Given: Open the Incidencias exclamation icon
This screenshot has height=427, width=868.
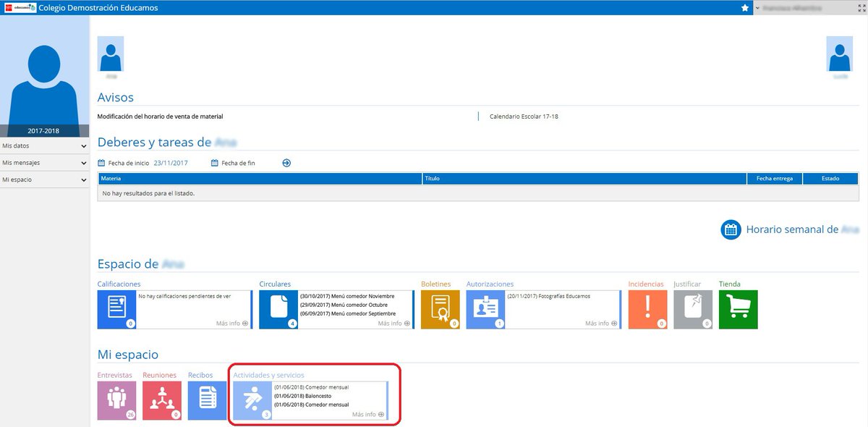Looking at the screenshot, I should coord(647,310).
